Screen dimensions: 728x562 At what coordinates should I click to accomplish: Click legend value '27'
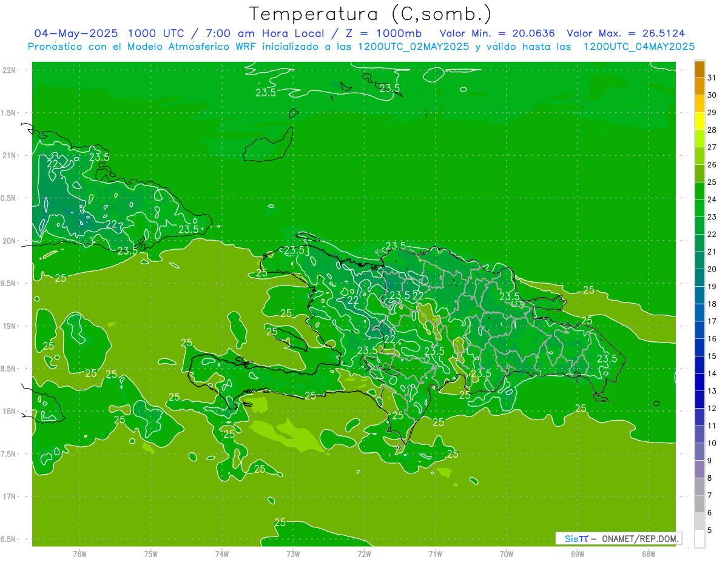[712, 147]
